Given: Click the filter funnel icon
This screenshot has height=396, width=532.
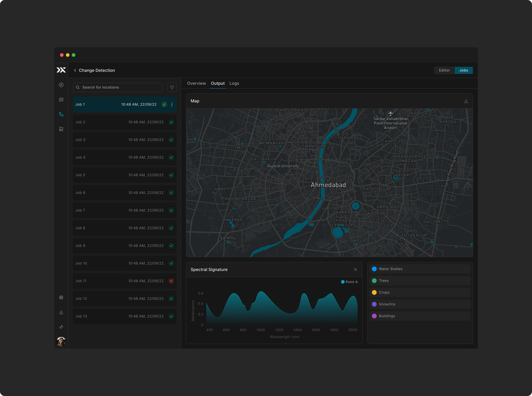Looking at the screenshot, I should click(172, 88).
